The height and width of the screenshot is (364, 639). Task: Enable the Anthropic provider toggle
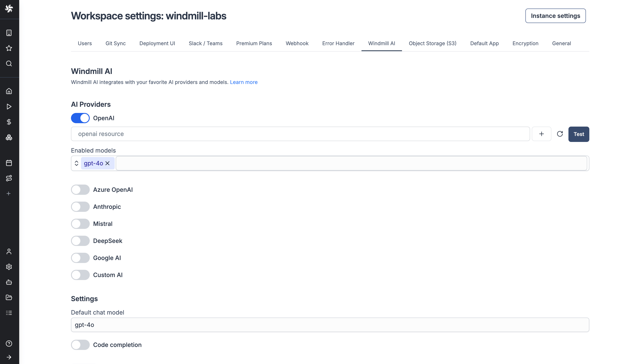coord(80,207)
